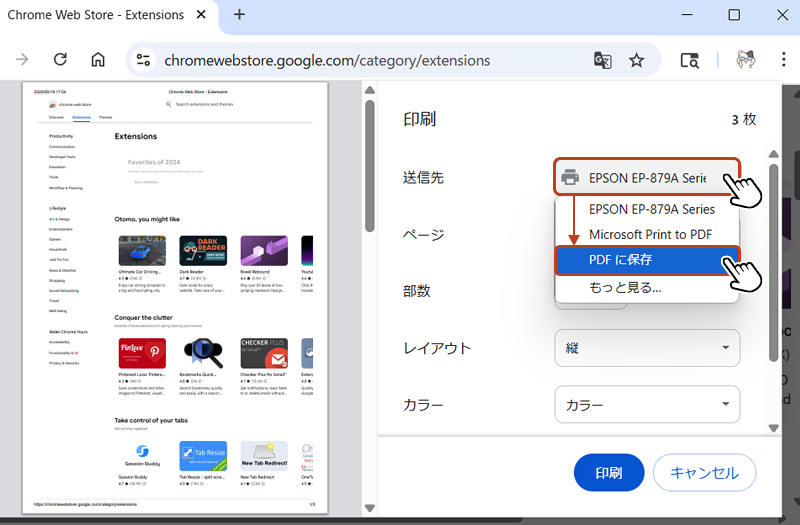Viewport: 800px width, 525px height.
Task: Open the Google Lens search icon
Action: [689, 60]
